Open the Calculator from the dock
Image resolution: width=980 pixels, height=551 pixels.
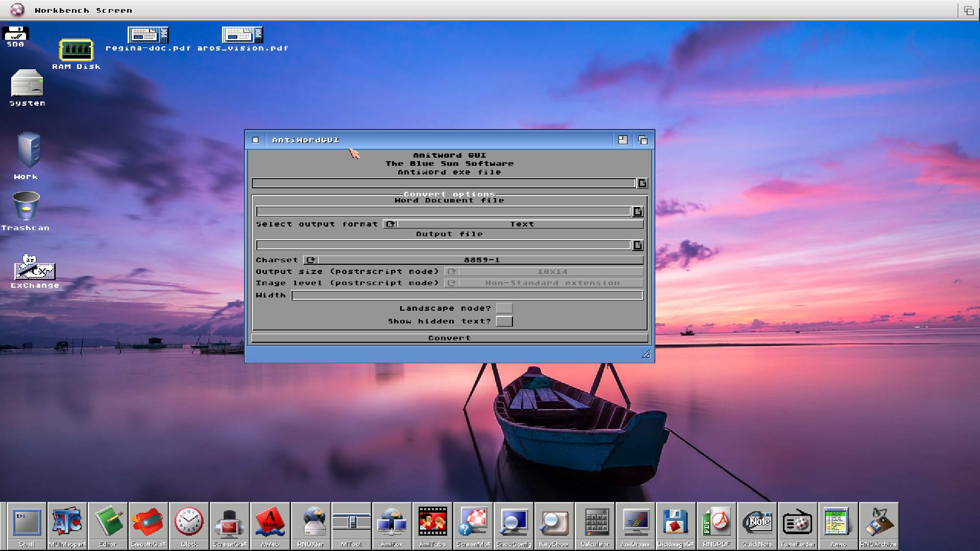click(595, 523)
